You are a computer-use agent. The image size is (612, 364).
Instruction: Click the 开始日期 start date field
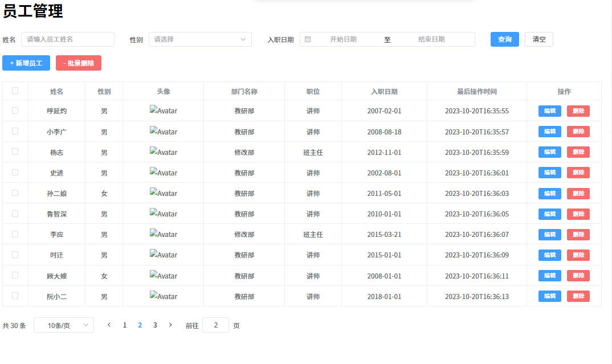(343, 39)
